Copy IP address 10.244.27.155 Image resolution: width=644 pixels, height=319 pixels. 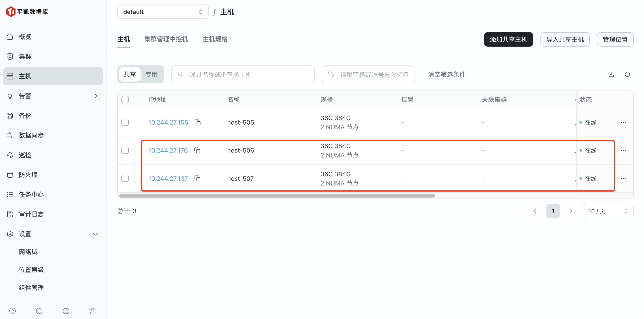point(197,122)
